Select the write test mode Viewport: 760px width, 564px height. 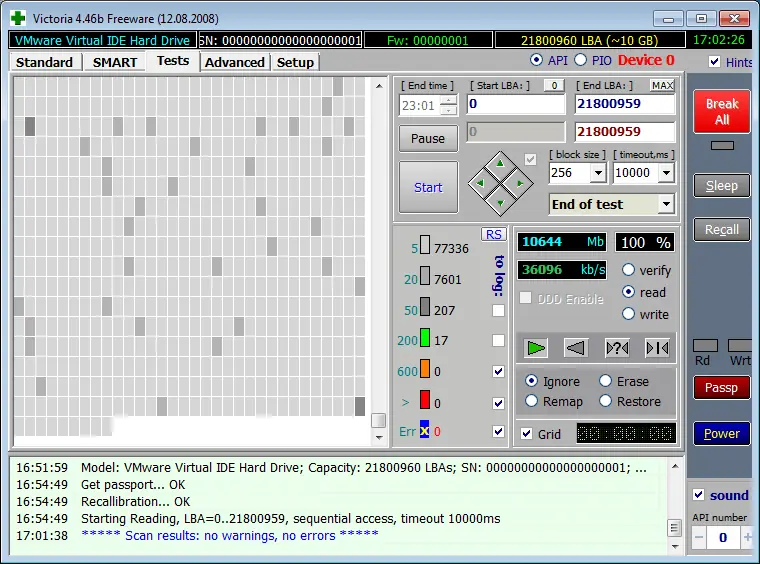point(628,314)
